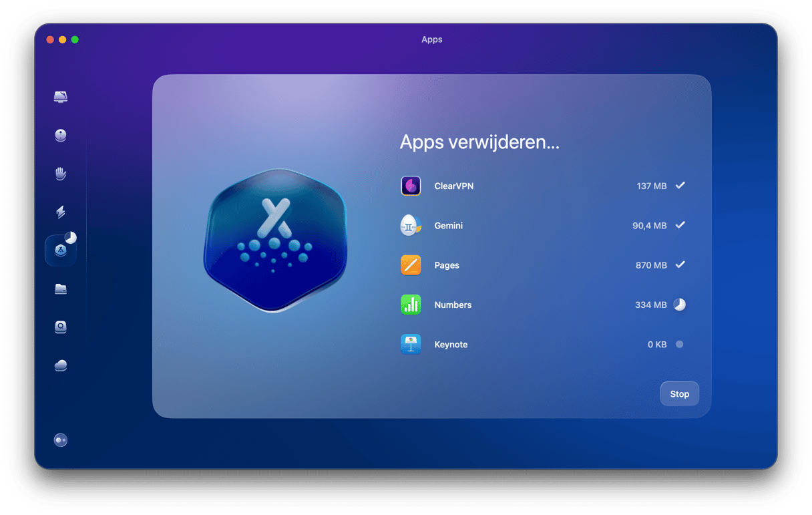Viewport: 812px width, 515px height.
Task: Click the 870 MB size value
Action: 651,265
